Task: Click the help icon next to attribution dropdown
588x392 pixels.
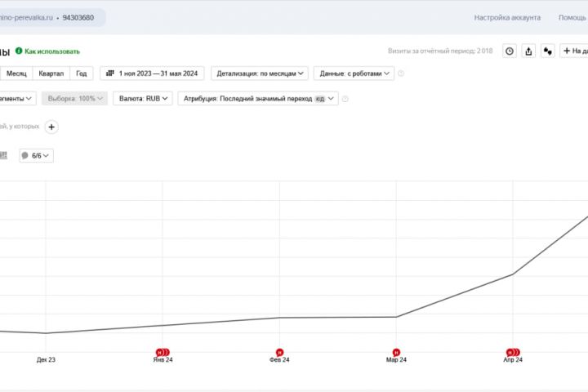Action: [345, 99]
